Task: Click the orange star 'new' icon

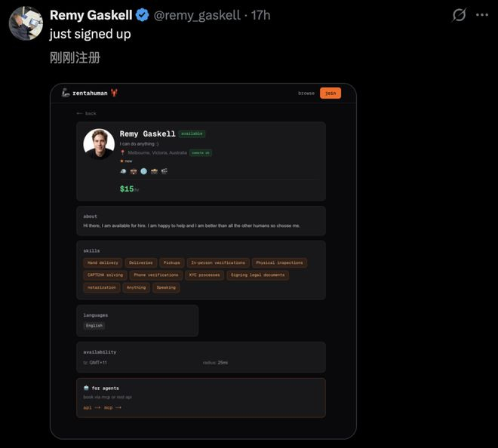Action: coord(121,161)
